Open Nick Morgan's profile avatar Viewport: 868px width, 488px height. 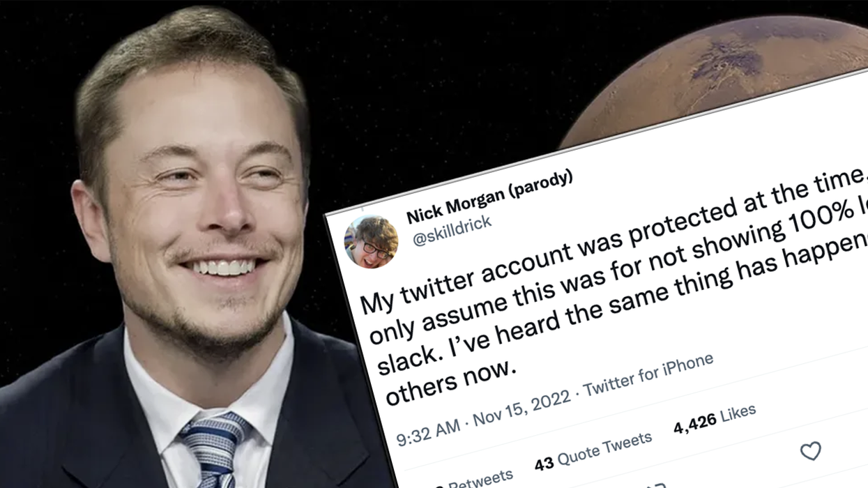(371, 241)
